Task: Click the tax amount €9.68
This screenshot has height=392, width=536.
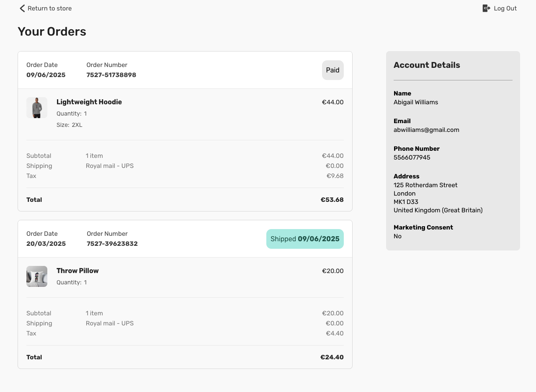Action: click(335, 176)
